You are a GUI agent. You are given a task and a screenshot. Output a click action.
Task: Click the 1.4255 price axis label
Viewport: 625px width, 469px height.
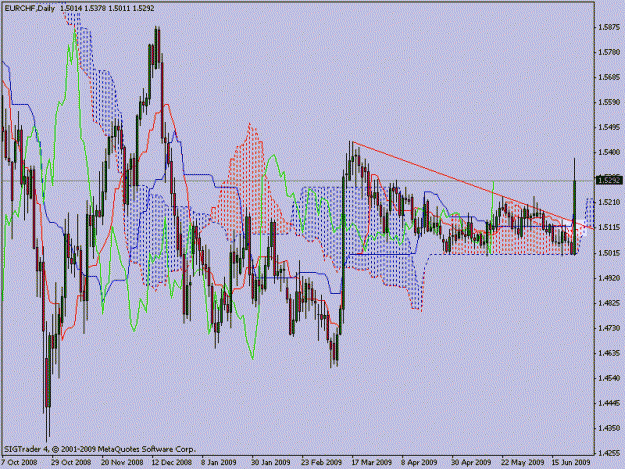click(x=609, y=453)
